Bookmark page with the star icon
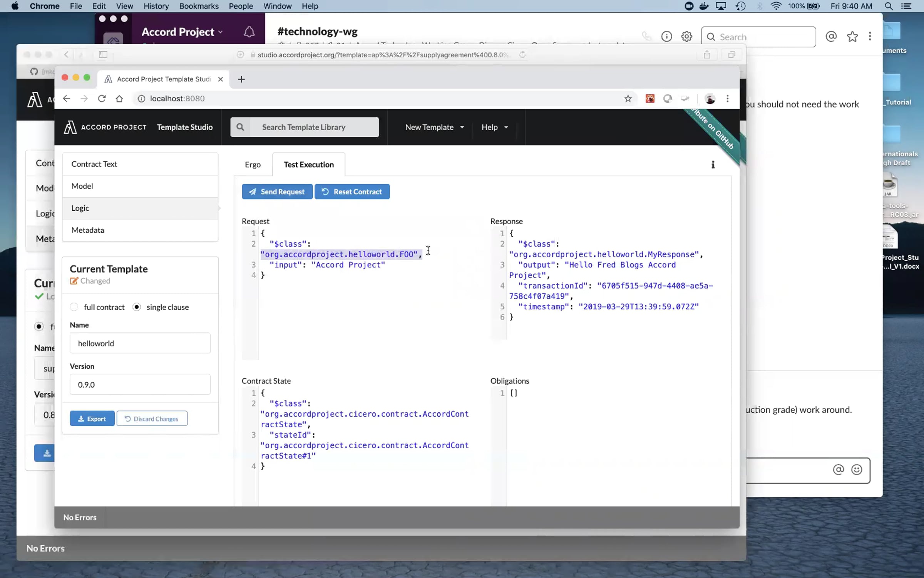 coord(628,99)
